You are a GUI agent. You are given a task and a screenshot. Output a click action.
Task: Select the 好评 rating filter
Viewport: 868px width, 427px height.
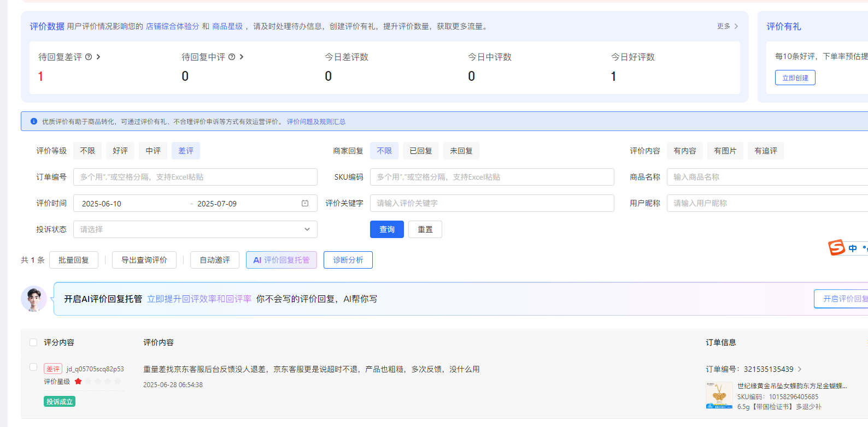[120, 151]
